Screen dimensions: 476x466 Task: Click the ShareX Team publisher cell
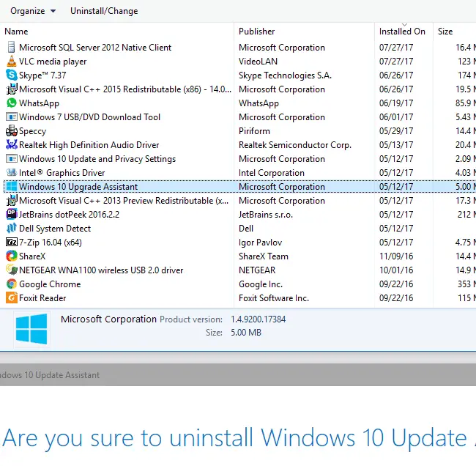264,256
